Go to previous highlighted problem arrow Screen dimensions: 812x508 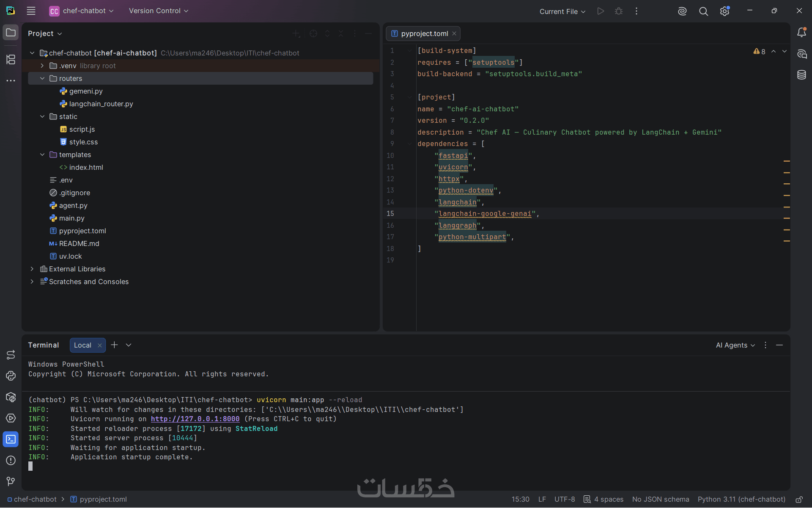tap(774, 51)
